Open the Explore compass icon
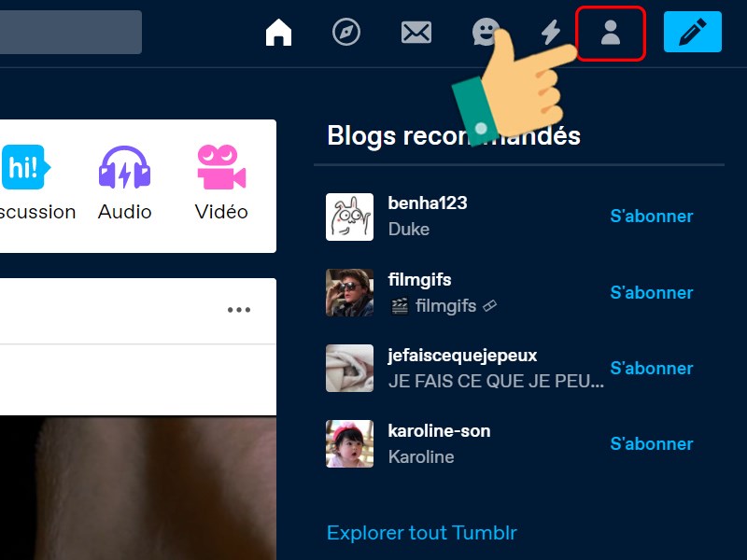The width and height of the screenshot is (747, 560). coord(346,33)
